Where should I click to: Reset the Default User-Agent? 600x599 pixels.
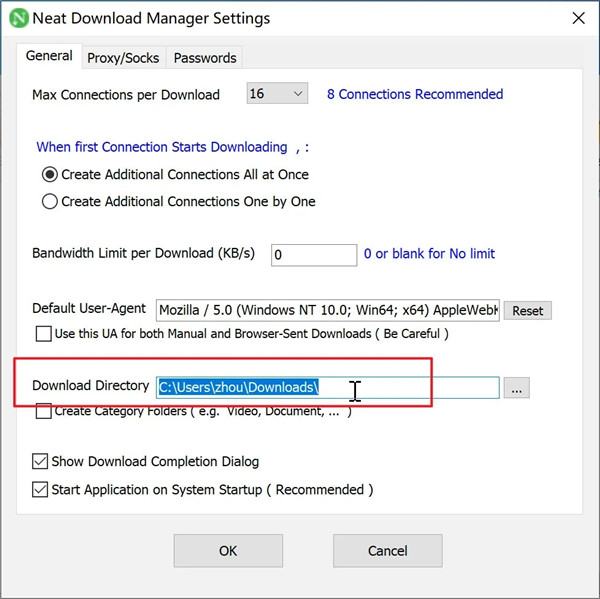click(527, 311)
